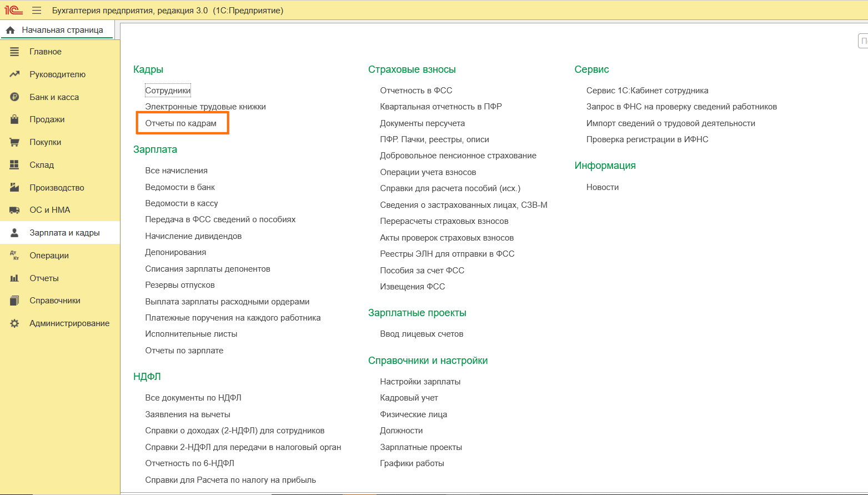Click the Зарплата и кадры person icon
Viewport: 868px width, 495px height.
(14, 233)
